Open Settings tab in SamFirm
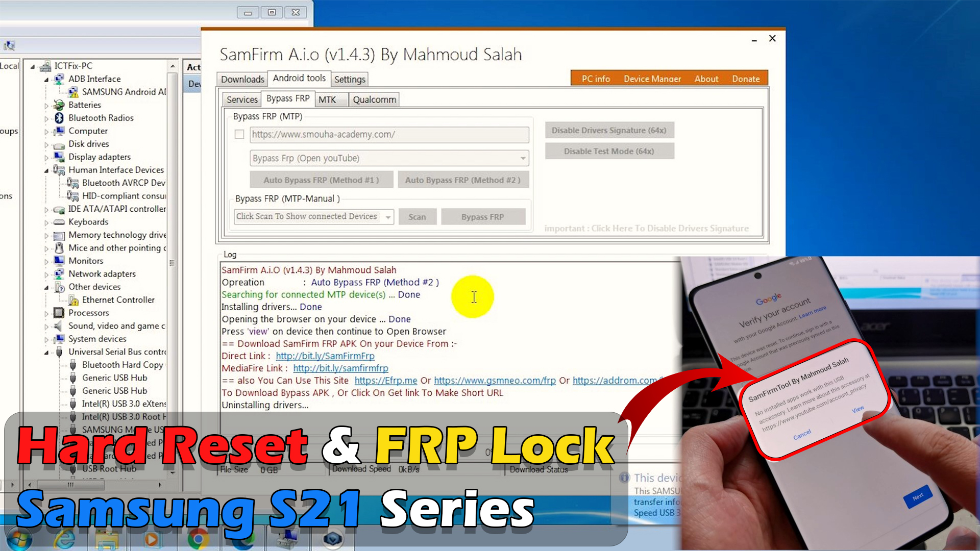This screenshot has height=551, width=980. (x=349, y=79)
